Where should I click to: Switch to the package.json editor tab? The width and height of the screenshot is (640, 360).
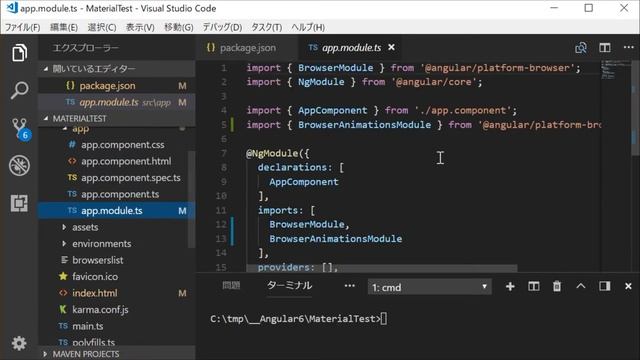pyautogui.click(x=247, y=48)
